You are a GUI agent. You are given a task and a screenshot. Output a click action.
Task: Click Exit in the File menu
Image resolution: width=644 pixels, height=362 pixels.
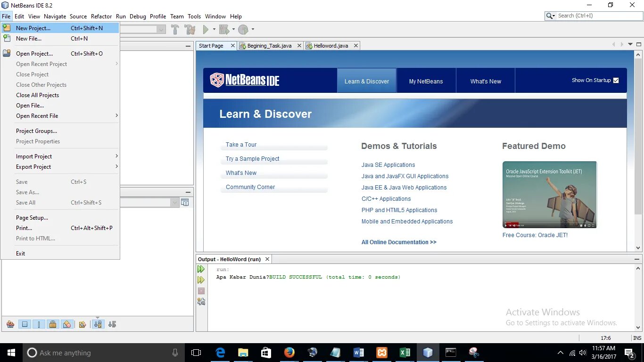(60, 254)
